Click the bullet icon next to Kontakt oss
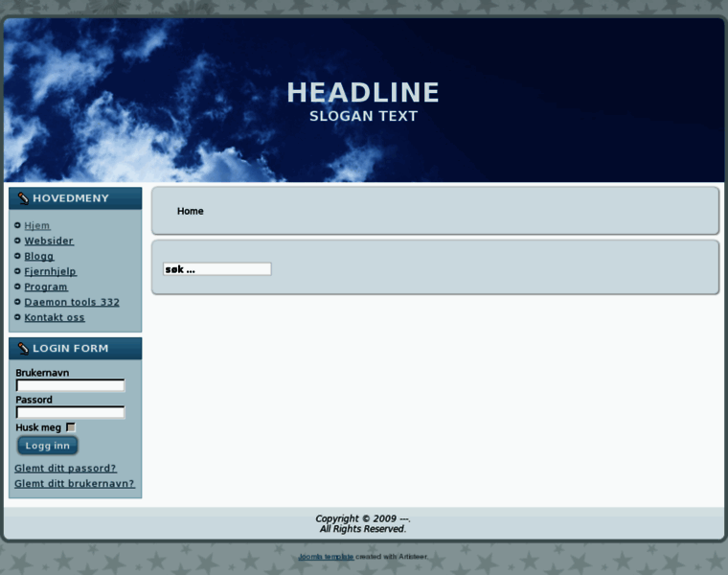The width and height of the screenshot is (728, 575). pyautogui.click(x=17, y=317)
